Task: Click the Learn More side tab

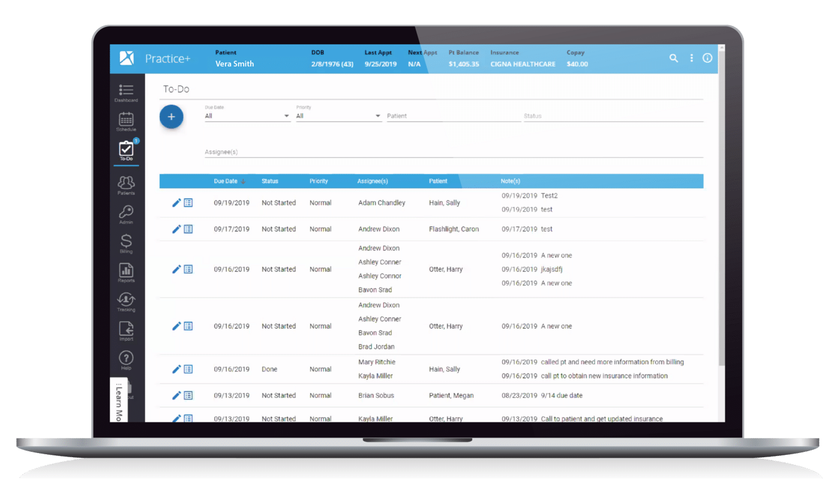Action: [x=118, y=401]
